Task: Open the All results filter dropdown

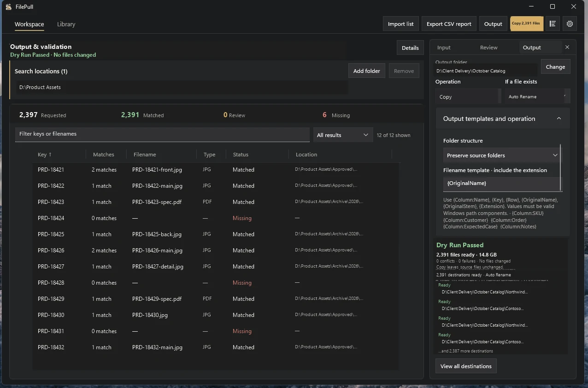Action: pos(343,135)
